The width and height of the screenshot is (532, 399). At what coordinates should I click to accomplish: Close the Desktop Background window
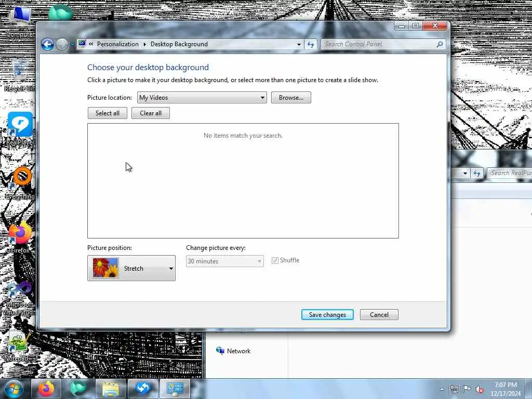435,26
